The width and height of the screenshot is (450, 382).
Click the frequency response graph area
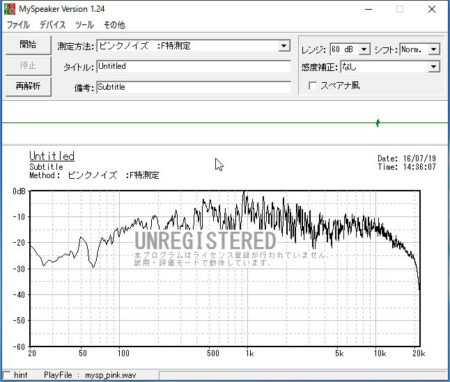pyautogui.click(x=225, y=269)
